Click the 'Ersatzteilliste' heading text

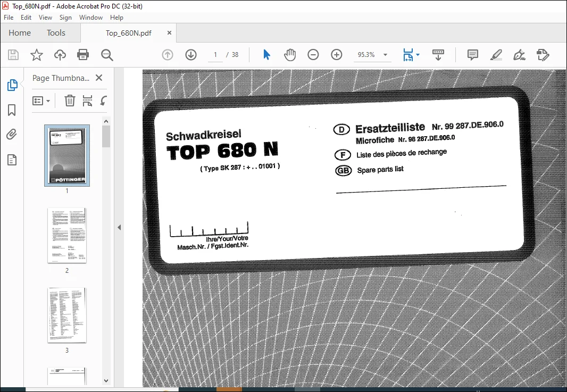point(390,128)
